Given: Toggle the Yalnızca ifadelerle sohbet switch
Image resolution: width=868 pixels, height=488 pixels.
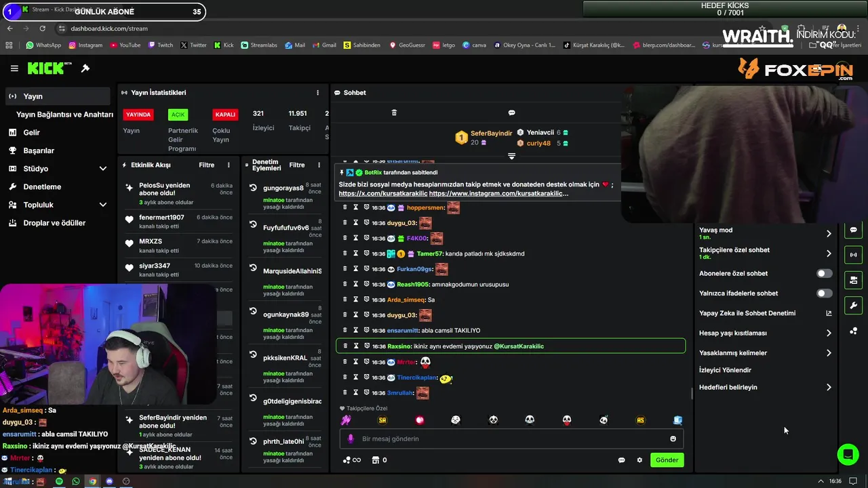Looking at the screenshot, I should point(824,293).
